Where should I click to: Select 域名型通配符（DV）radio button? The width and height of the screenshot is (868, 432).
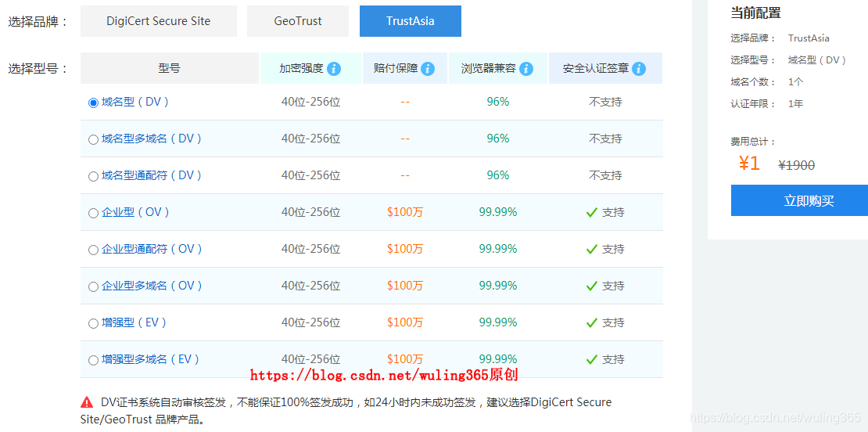click(x=93, y=176)
